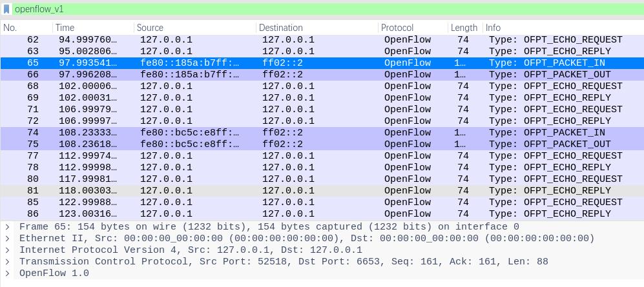
Task: Select packet 65 OFPT_PACKET_IN row
Action: [x=322, y=63]
